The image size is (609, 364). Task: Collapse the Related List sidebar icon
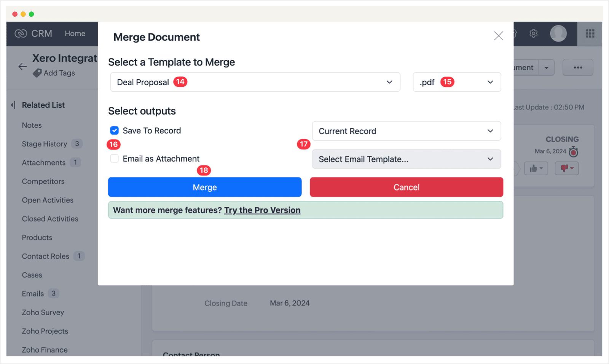pos(13,105)
